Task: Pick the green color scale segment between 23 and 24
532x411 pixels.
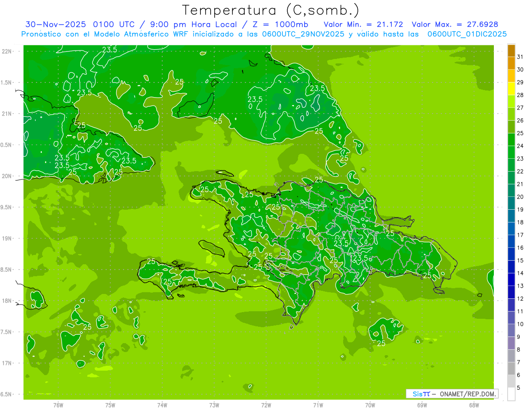Action: click(511, 152)
